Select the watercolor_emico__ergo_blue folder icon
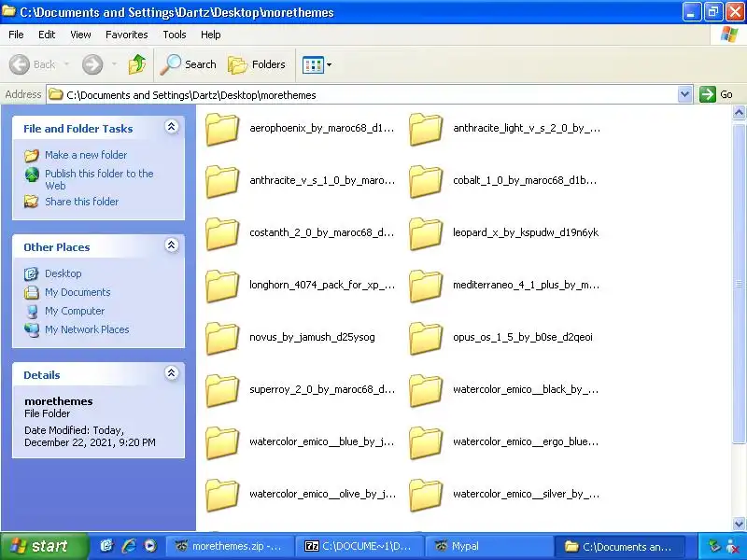 click(x=426, y=443)
